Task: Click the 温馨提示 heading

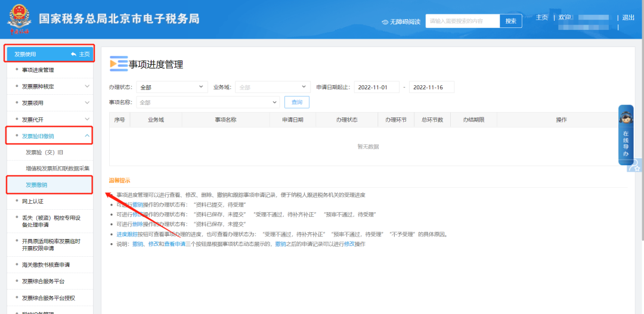Action: [119, 180]
